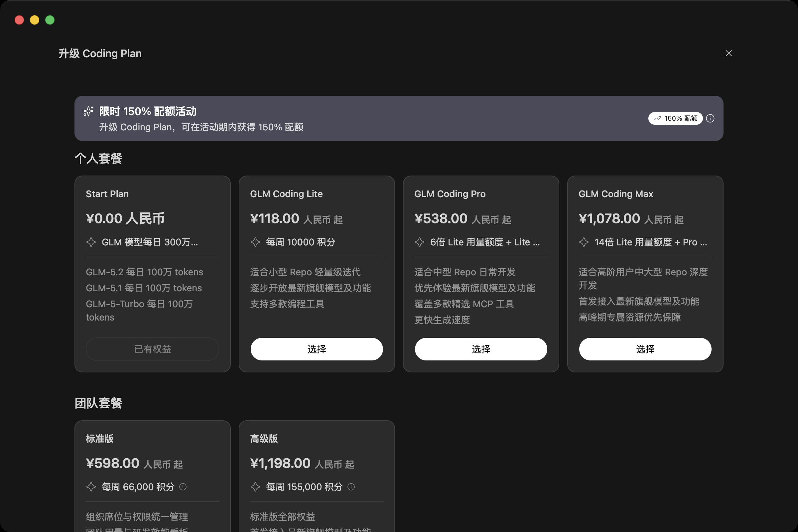Click the yellow macOS minimize button
Image resolution: width=798 pixels, height=532 pixels.
pos(35,20)
